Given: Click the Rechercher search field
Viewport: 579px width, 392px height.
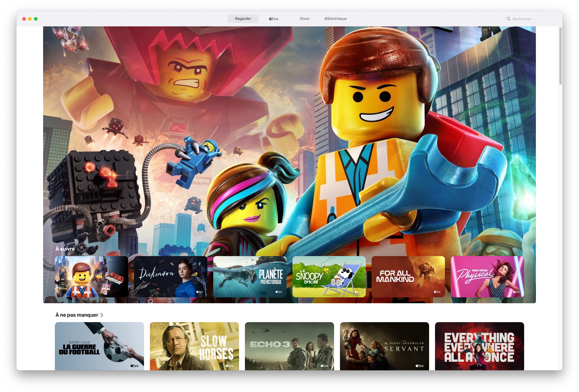Looking at the screenshot, I should [532, 19].
